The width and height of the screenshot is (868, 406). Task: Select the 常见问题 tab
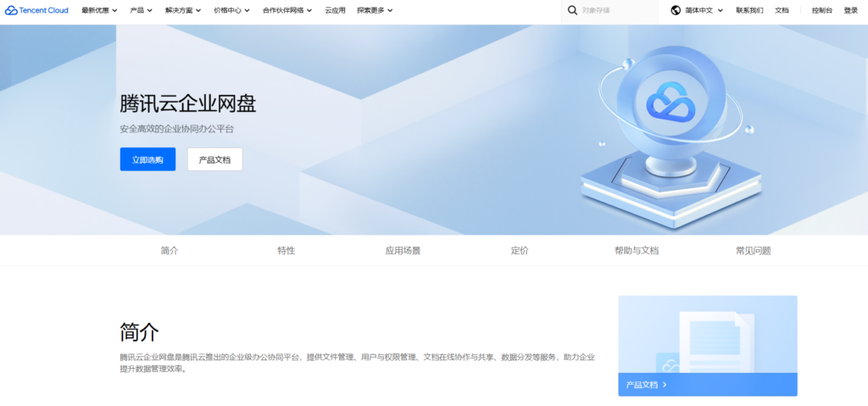(753, 251)
